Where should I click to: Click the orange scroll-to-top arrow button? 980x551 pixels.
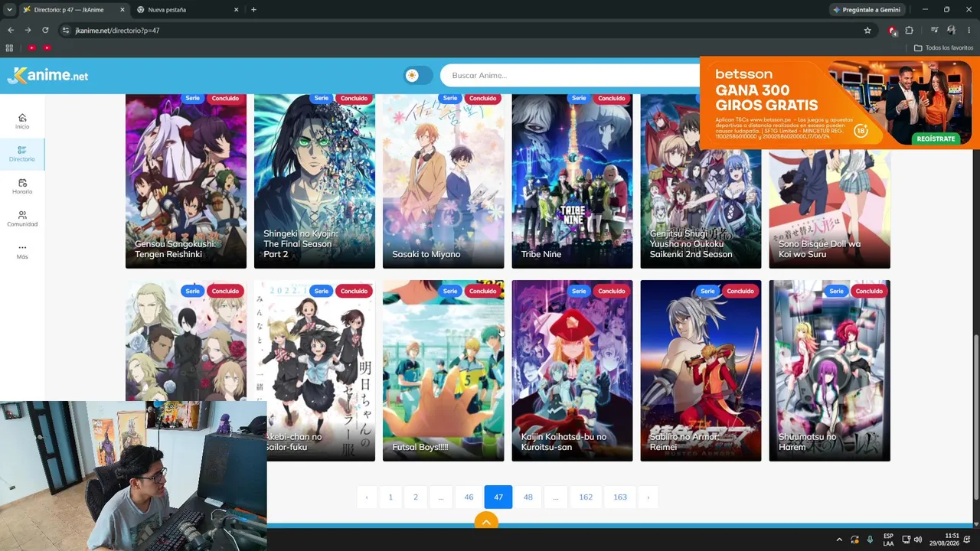click(x=486, y=522)
